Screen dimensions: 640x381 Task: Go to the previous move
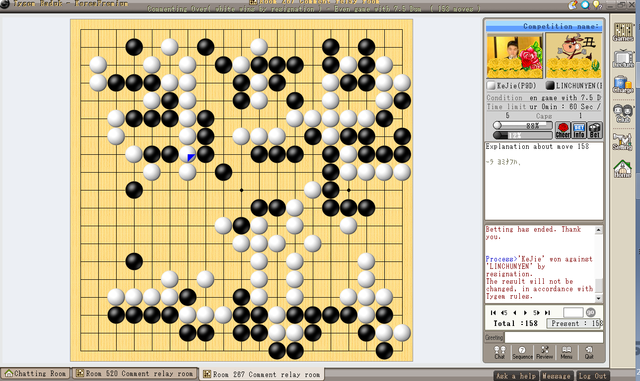click(x=515, y=312)
